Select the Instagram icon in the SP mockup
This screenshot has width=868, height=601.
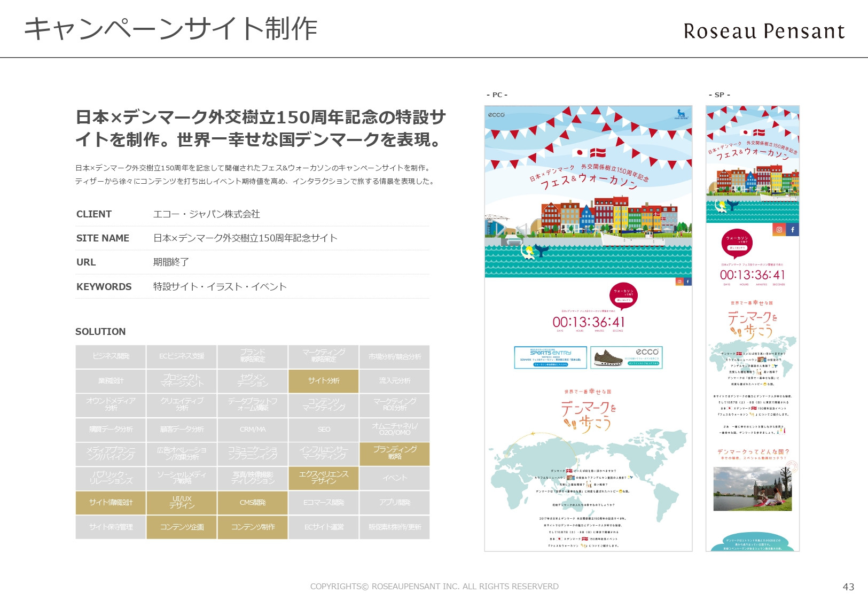779,229
